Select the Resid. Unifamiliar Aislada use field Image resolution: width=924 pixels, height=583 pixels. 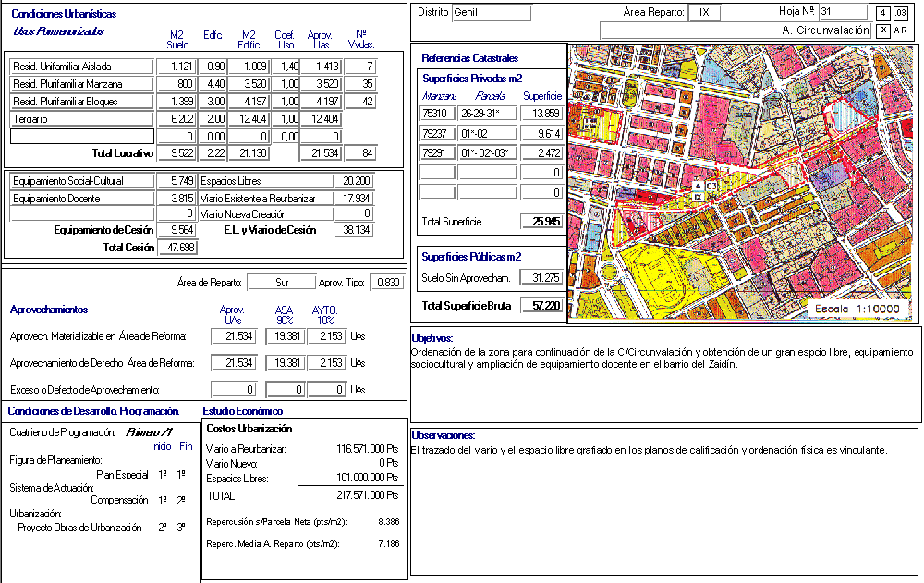(x=81, y=67)
